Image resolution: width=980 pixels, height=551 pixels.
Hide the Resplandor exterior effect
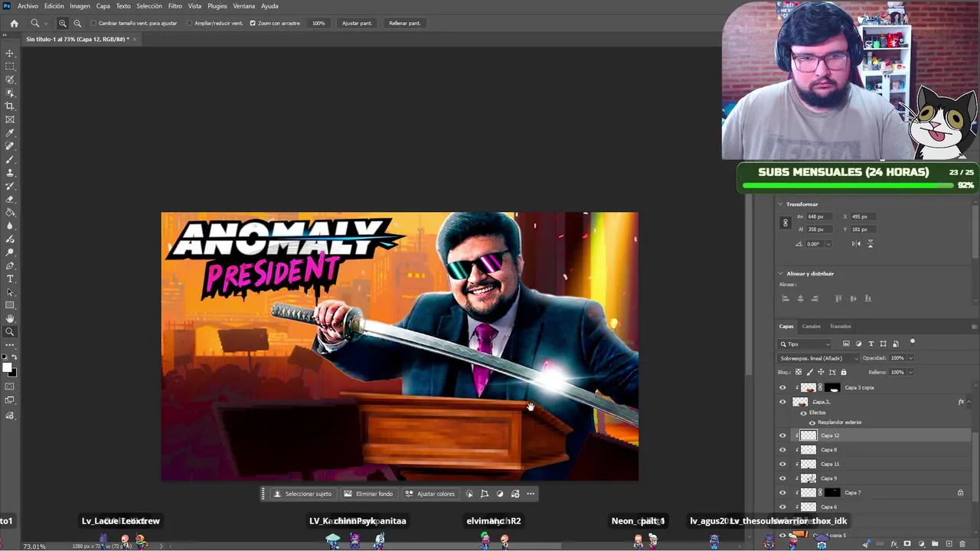812,422
